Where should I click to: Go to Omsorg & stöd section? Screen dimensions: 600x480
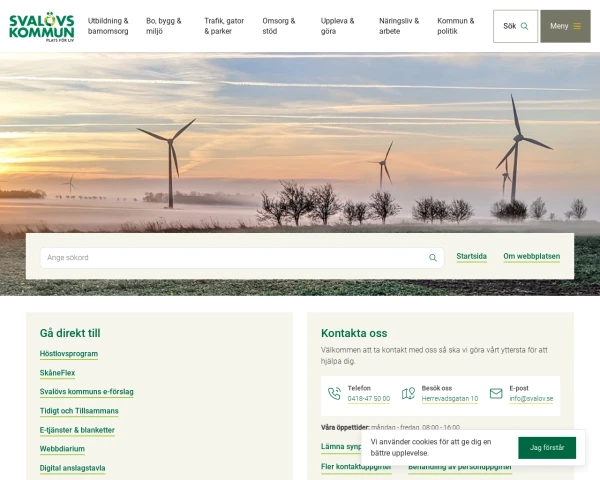pyautogui.click(x=279, y=26)
